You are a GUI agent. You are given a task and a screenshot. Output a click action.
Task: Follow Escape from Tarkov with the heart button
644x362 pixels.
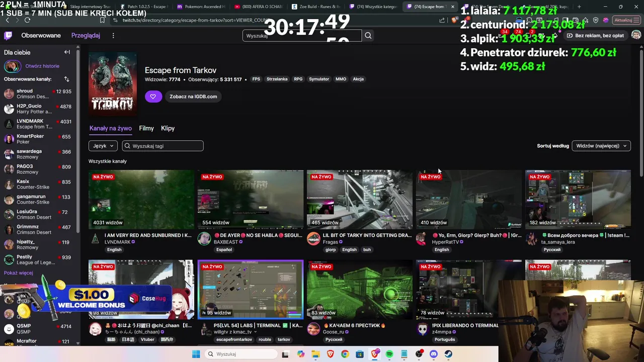click(x=153, y=97)
